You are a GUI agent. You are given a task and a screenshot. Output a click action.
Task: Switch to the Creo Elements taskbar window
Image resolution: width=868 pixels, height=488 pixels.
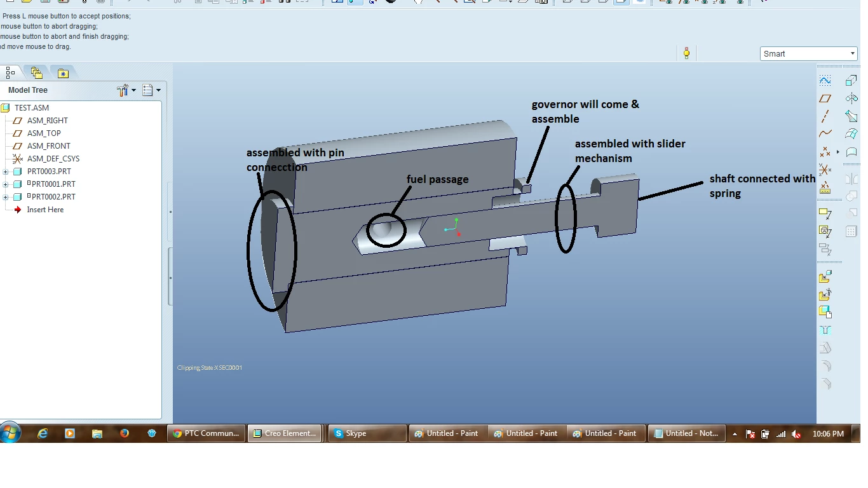click(285, 433)
